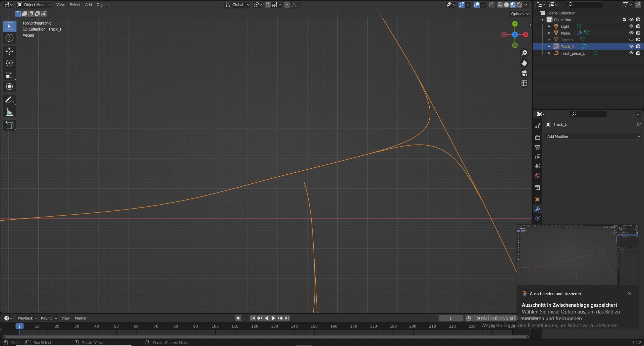Dismiss the Ausschneiden und skizzieren notification

tap(629, 293)
